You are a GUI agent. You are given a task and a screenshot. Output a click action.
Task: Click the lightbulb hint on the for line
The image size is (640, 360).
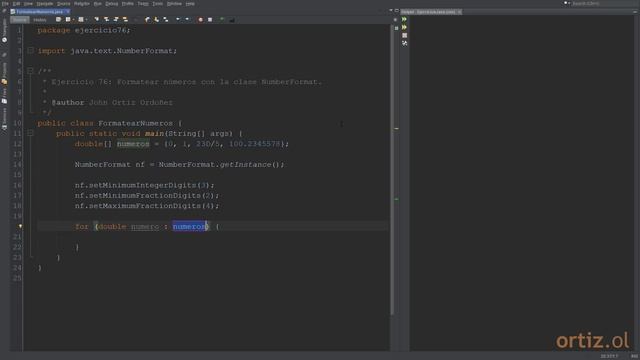(x=20, y=226)
